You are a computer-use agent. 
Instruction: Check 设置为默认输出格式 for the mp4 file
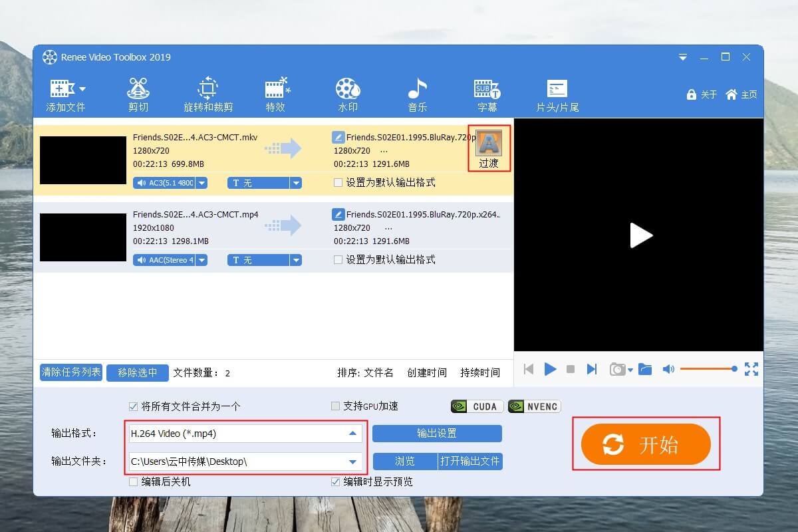coord(338,259)
